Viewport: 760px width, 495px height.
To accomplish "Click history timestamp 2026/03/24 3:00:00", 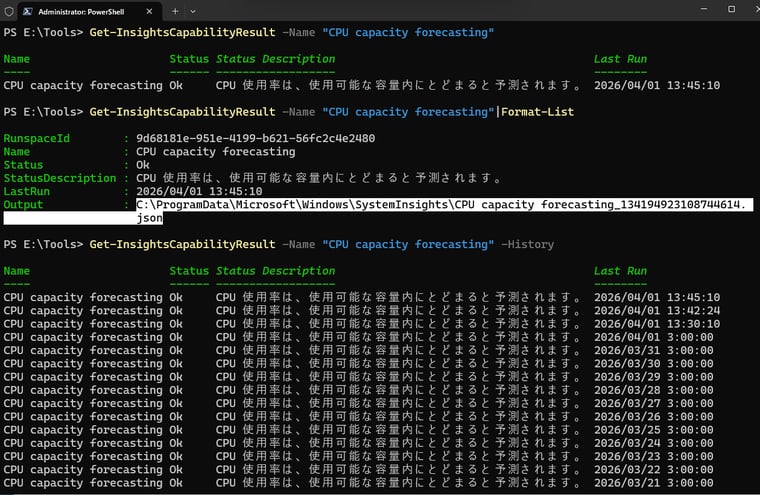I will click(653, 443).
